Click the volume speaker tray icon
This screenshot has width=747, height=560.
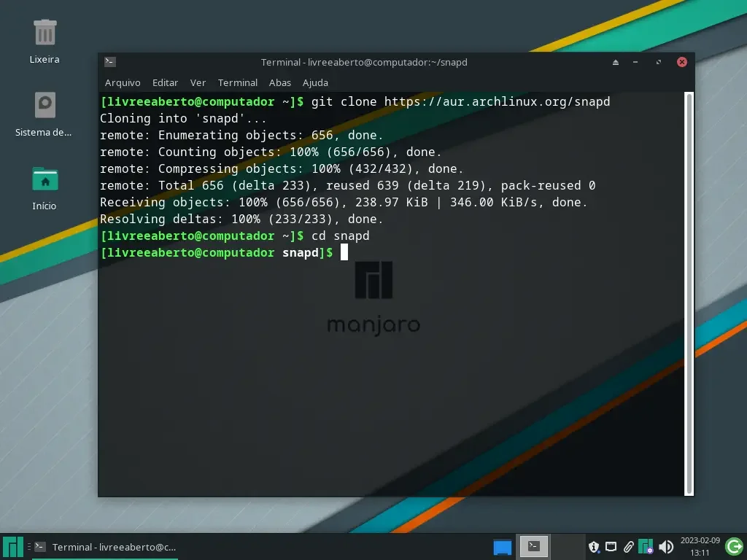[666, 547]
